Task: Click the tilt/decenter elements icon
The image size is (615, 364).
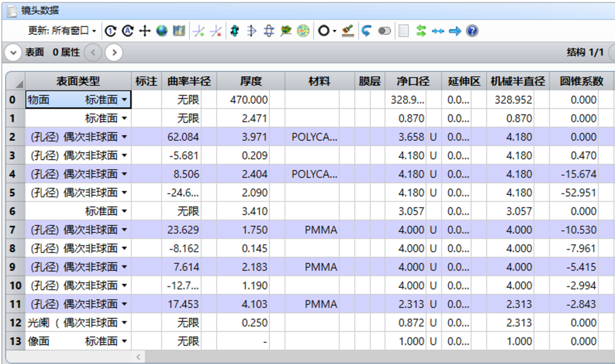Action: pyautogui.click(x=252, y=31)
